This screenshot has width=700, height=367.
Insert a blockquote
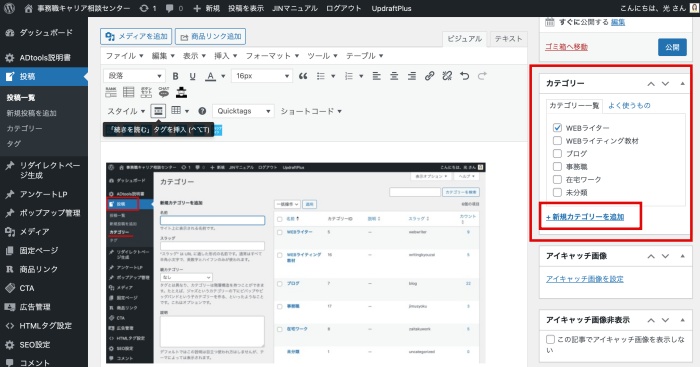pos(303,76)
